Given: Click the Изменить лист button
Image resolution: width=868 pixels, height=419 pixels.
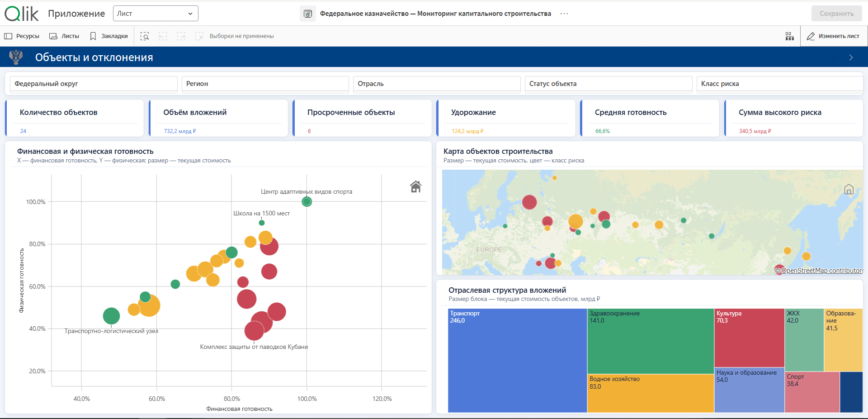Looking at the screenshot, I should [834, 36].
